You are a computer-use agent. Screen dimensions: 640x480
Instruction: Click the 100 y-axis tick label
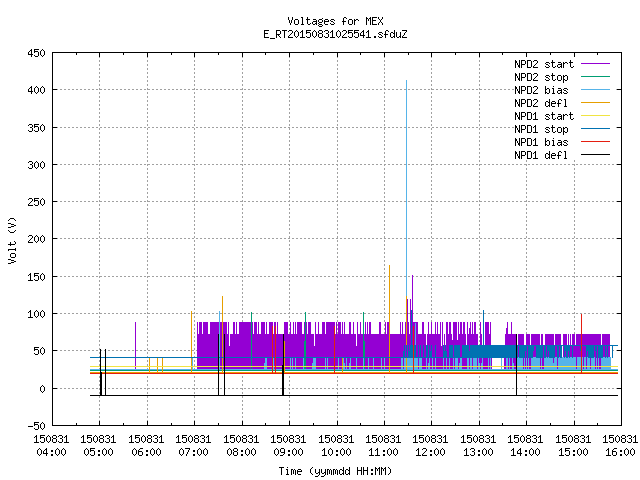coord(36,313)
